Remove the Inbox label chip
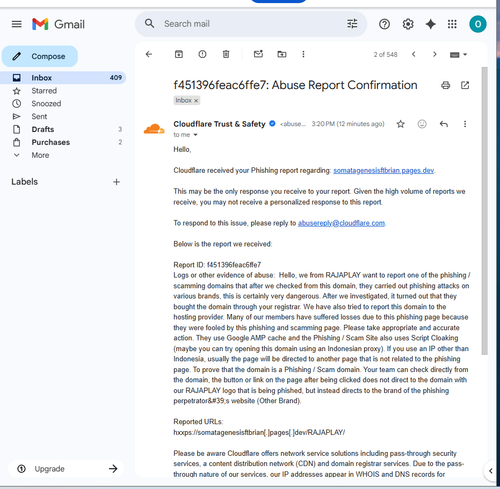Screen dimensions: 500x489 [196, 101]
